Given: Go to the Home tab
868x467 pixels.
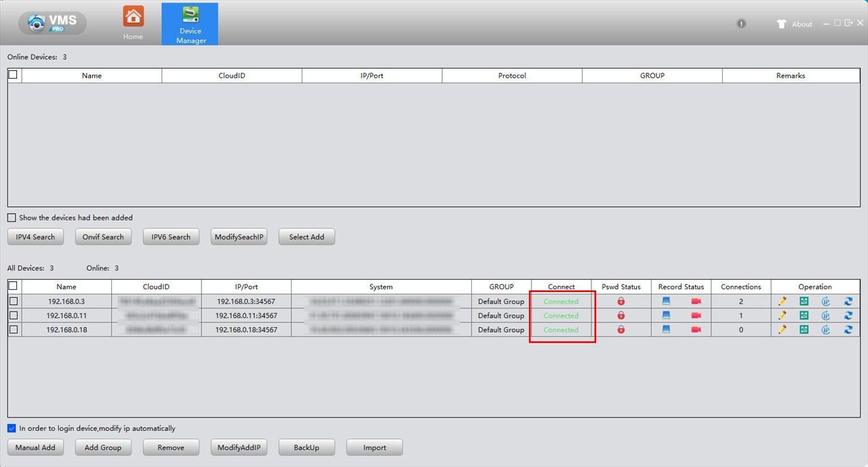Looking at the screenshot, I should coord(133,23).
